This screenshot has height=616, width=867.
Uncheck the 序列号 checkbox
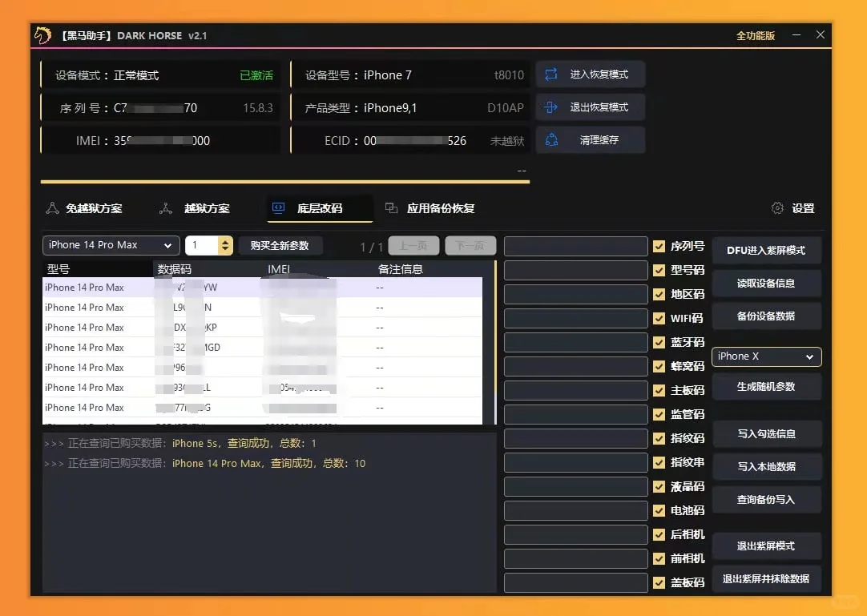[659, 246]
